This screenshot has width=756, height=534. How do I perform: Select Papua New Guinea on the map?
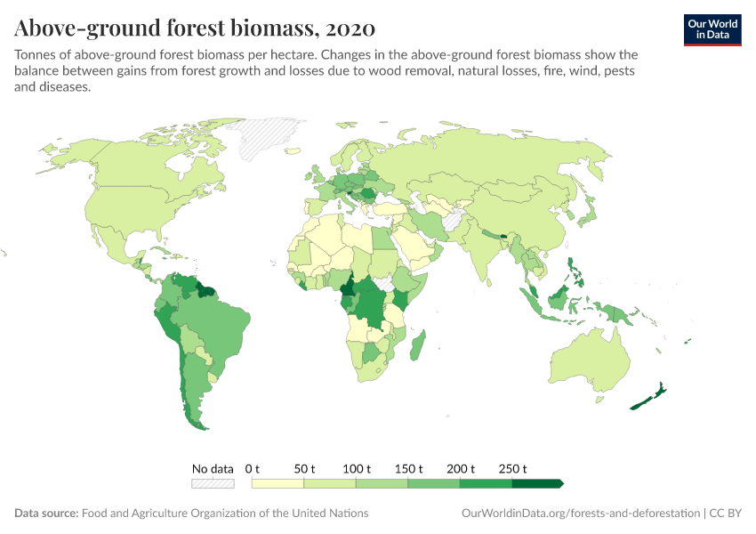pyautogui.click(x=621, y=314)
